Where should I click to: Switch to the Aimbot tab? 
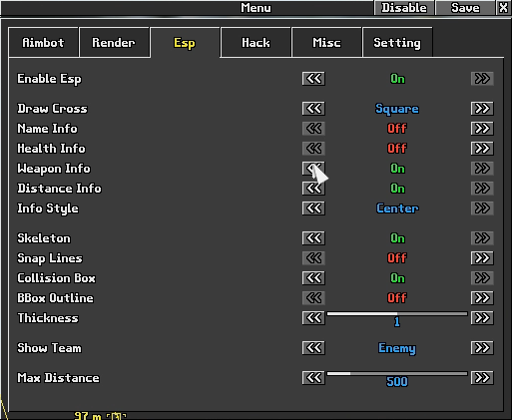[43, 43]
